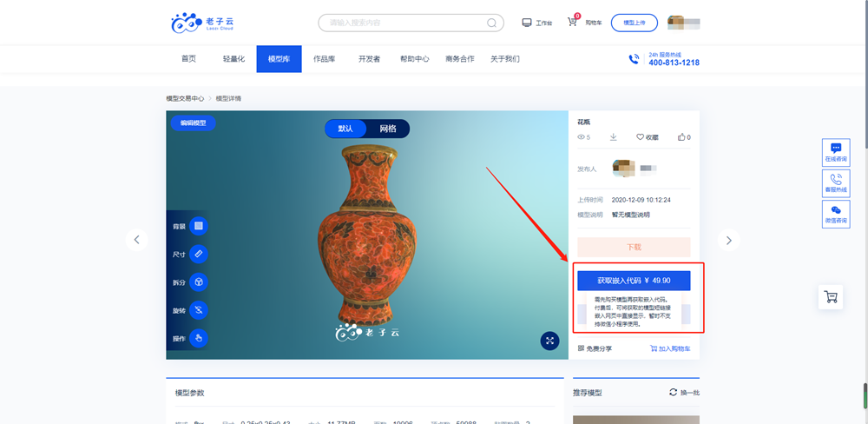This screenshot has width=868, height=424.
Task: Click the download count icon
Action: (614, 137)
